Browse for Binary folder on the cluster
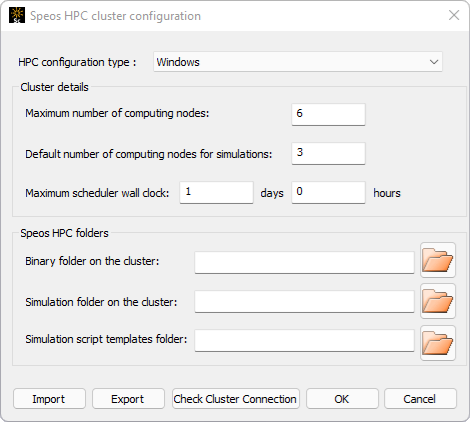Screen dimensions: 470x422 pos(438,260)
